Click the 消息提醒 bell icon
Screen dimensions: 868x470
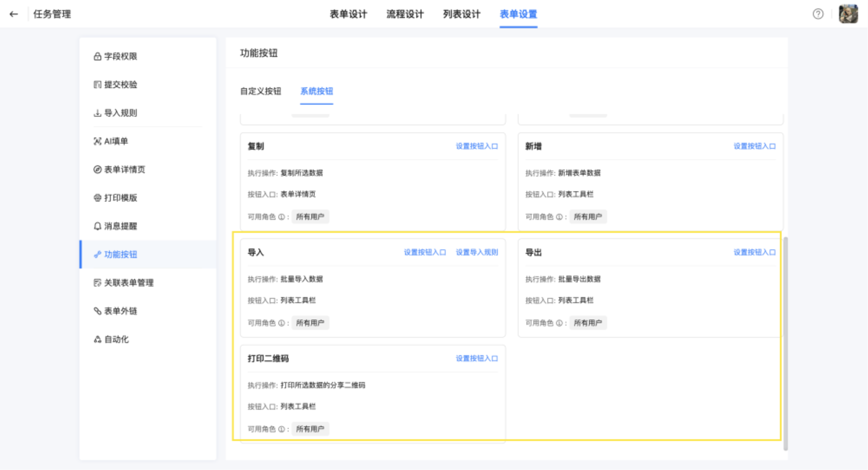click(x=97, y=226)
